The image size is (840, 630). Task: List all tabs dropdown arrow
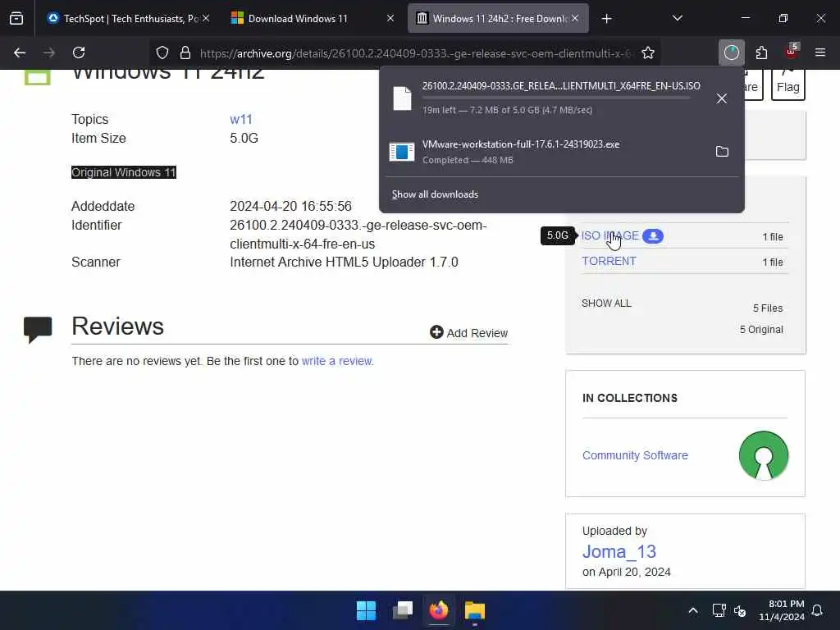point(677,18)
